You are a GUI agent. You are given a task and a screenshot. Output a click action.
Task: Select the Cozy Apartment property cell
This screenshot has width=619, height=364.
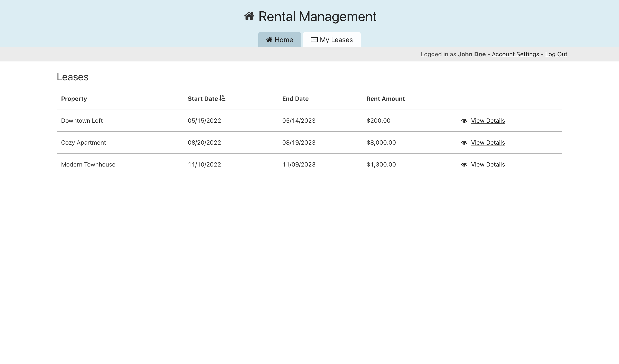tap(83, 143)
